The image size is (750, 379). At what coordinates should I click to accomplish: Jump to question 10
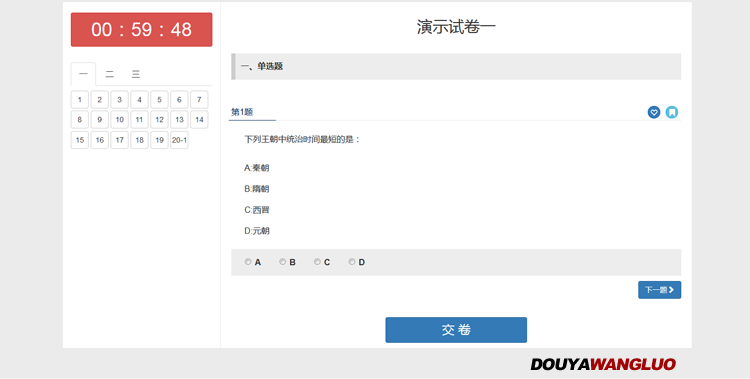click(120, 120)
